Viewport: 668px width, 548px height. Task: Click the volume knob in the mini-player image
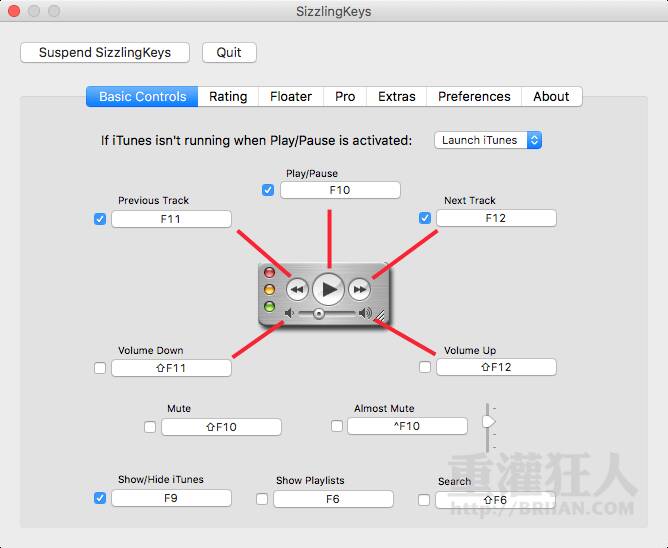(x=318, y=314)
